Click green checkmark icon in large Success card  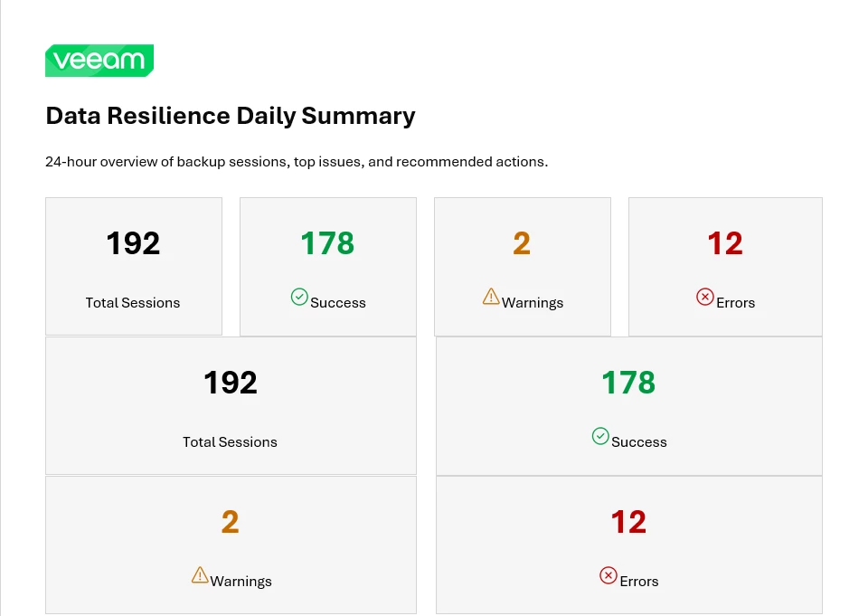[600, 436]
